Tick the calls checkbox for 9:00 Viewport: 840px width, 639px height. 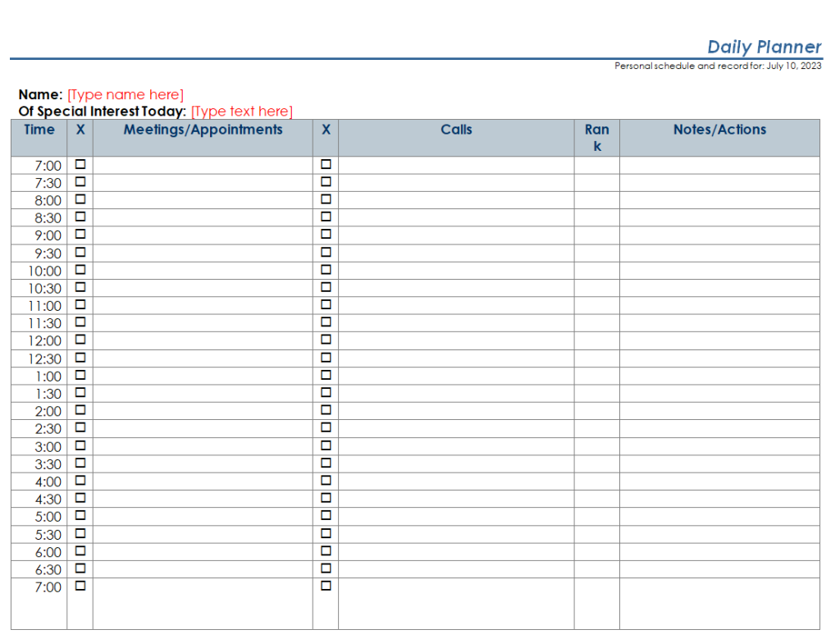pos(326,235)
